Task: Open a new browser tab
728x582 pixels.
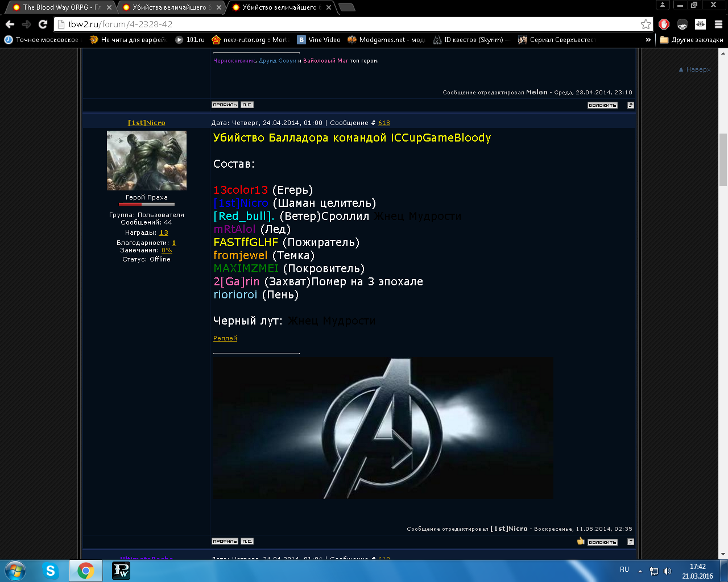Action: 346,7
